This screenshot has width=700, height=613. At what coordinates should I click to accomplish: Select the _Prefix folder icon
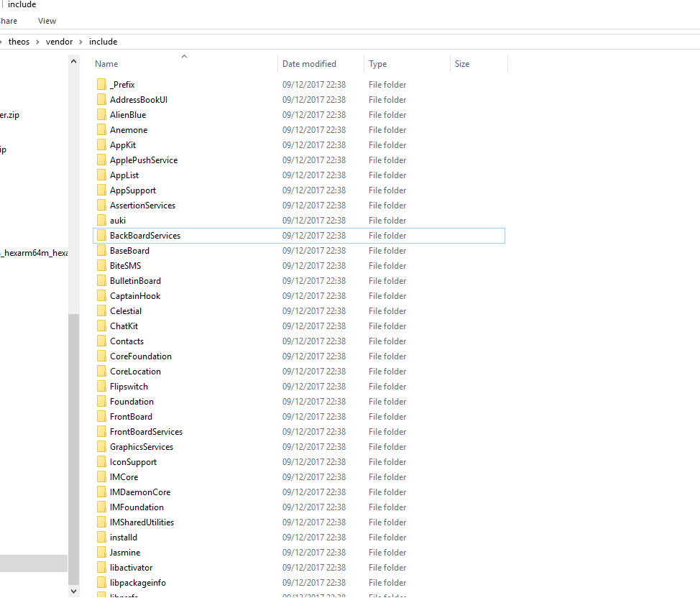click(102, 84)
